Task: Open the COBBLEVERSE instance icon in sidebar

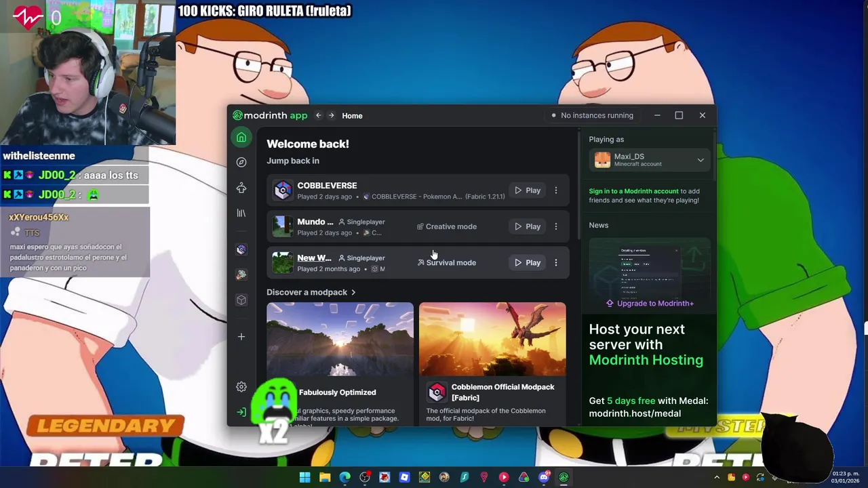Action: [241, 249]
